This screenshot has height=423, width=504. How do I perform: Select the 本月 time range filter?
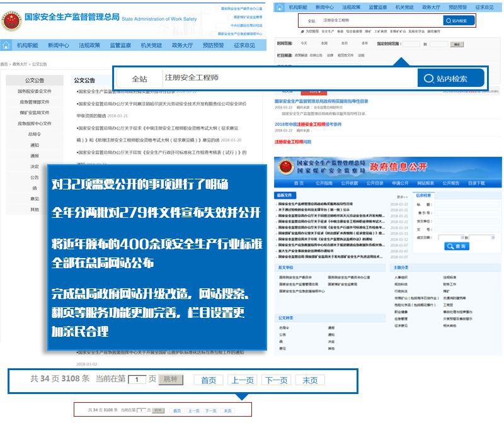pyautogui.click(x=344, y=43)
